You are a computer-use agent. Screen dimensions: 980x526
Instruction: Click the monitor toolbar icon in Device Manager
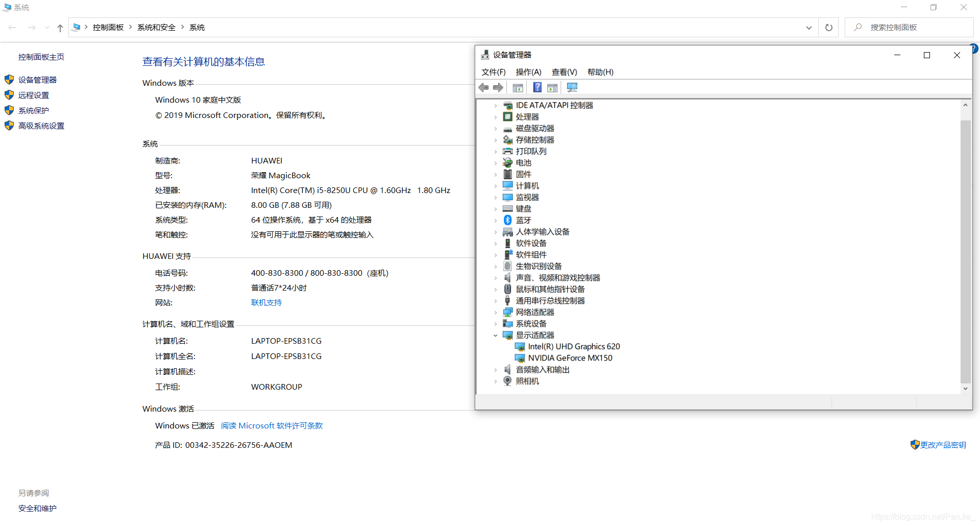pos(572,87)
